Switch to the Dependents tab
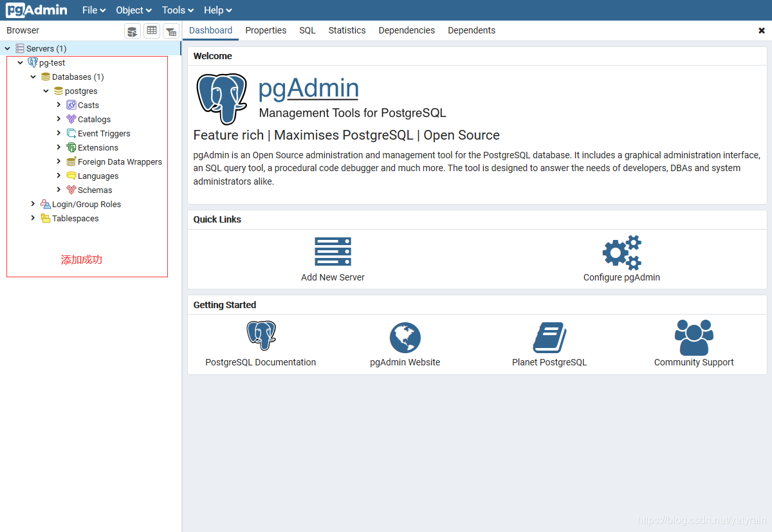This screenshot has height=532, width=772. 472,30
